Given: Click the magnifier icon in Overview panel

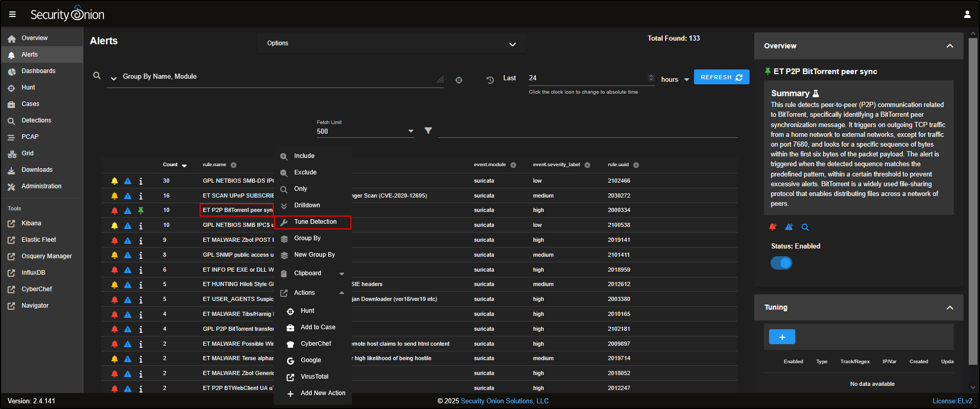Looking at the screenshot, I should [x=805, y=227].
